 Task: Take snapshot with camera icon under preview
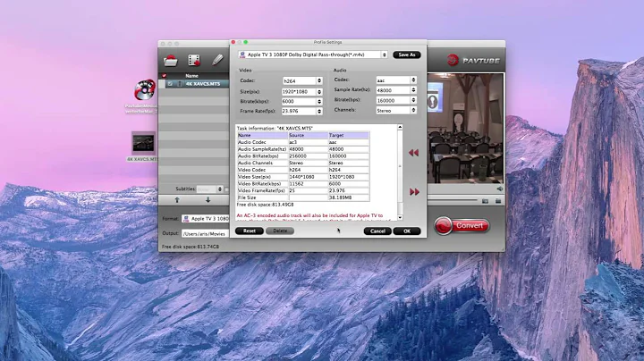[485, 201]
